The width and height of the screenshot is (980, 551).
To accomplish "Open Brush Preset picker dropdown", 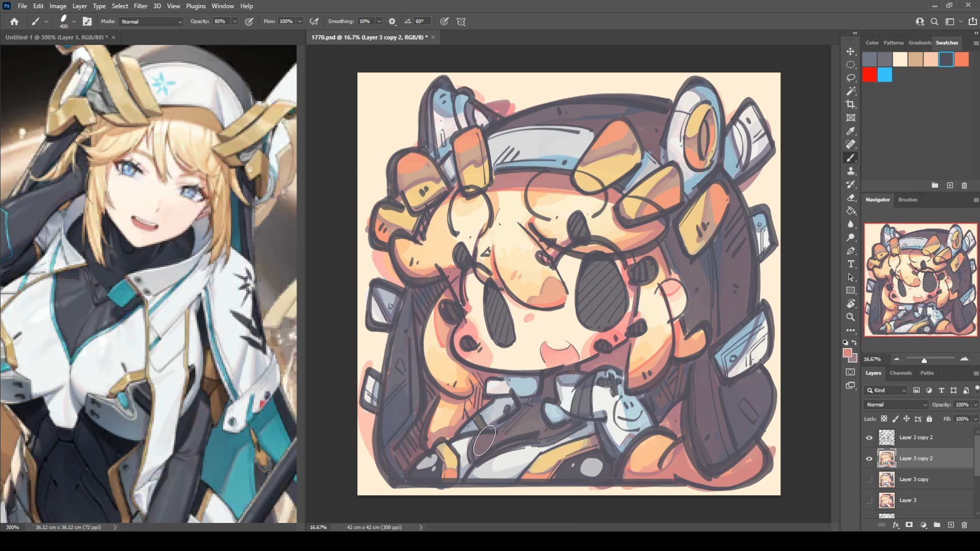I will pyautogui.click(x=74, y=21).
